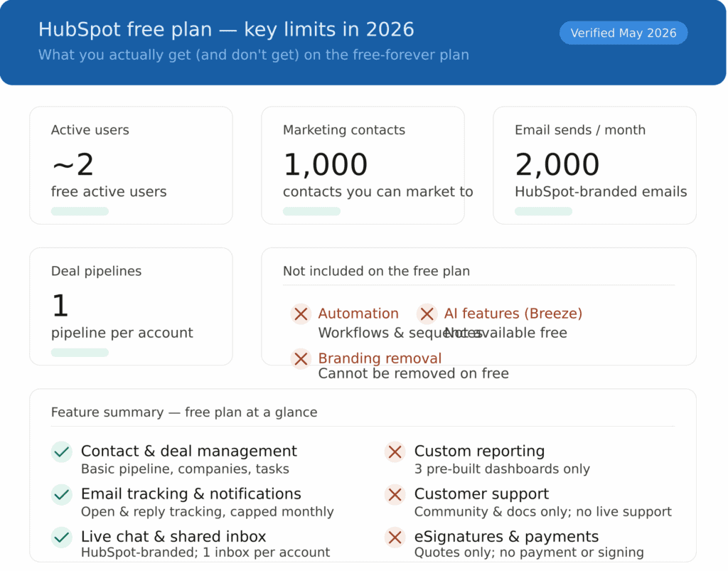This screenshot has width=728, height=571.
Task: Click the Customer support title
Action: pyautogui.click(x=481, y=494)
